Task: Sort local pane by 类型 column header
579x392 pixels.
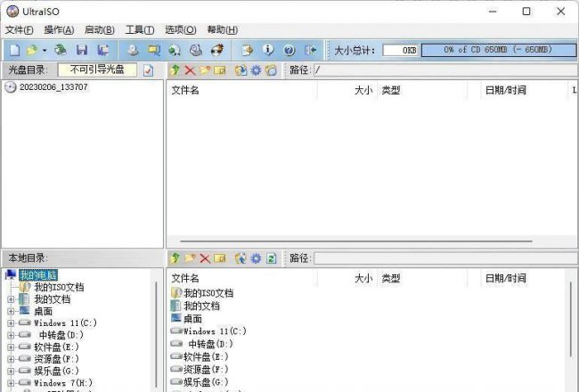Action: (422, 278)
